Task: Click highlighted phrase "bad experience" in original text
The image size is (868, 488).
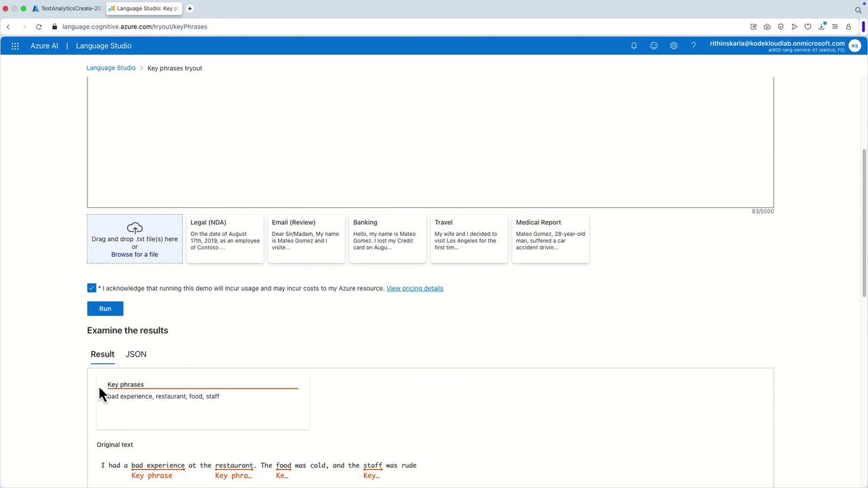Action: coord(158,466)
